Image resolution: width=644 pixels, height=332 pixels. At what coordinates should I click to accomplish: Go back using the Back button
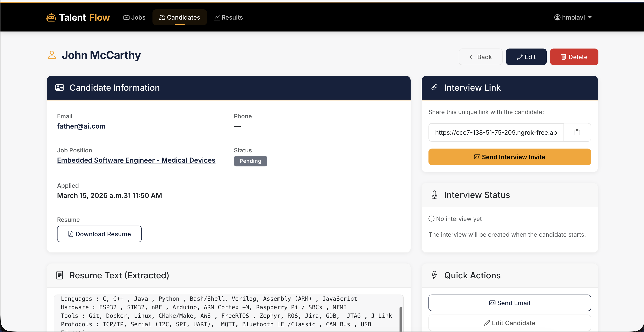point(480,57)
